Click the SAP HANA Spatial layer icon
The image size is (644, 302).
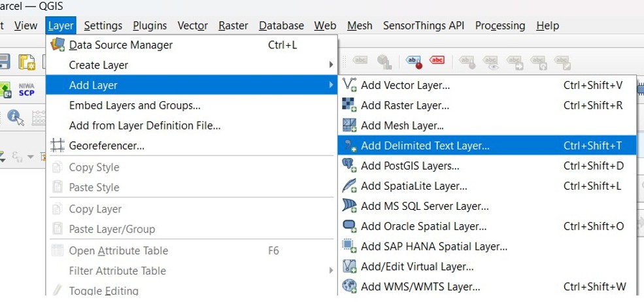(349, 246)
